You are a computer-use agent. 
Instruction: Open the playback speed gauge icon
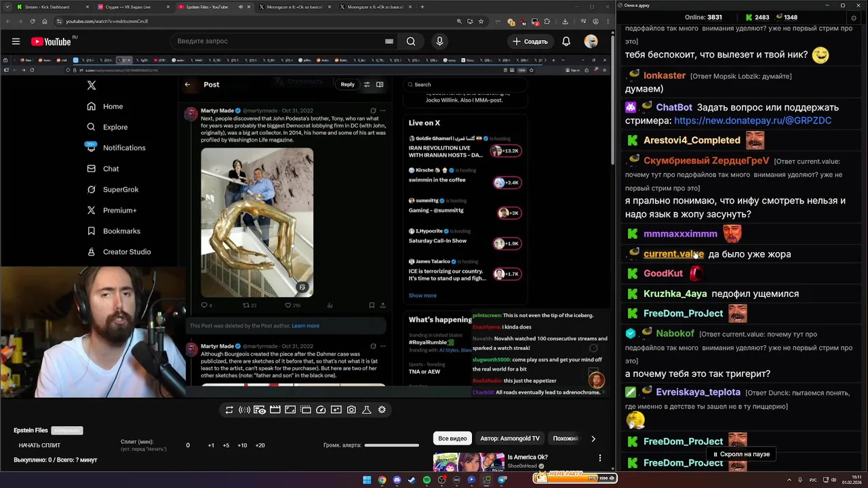(x=321, y=410)
